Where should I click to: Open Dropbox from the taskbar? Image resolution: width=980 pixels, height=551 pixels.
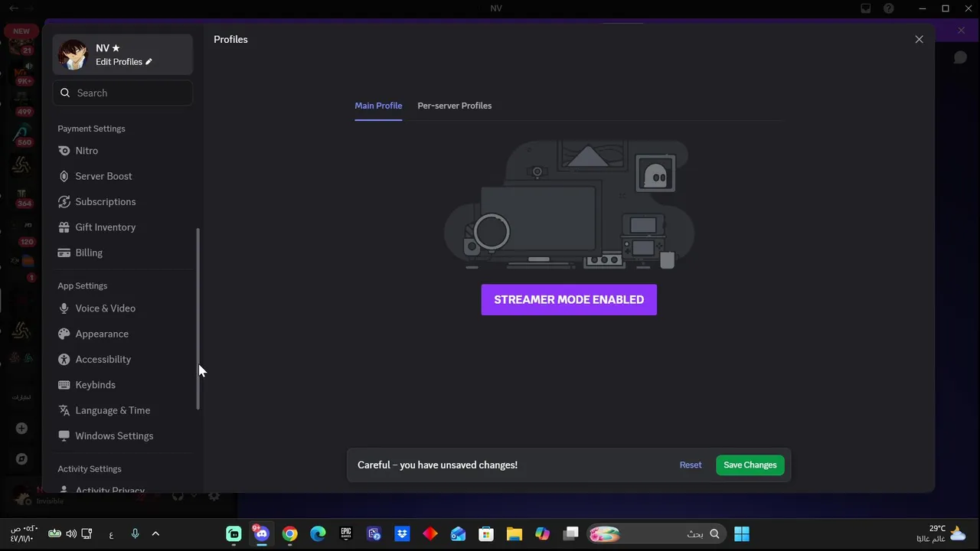402,533
